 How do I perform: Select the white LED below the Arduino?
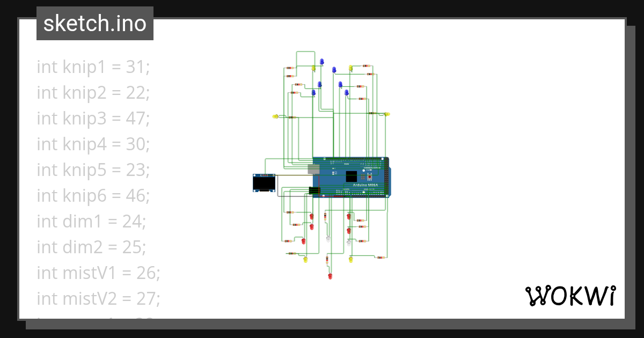(x=328, y=239)
